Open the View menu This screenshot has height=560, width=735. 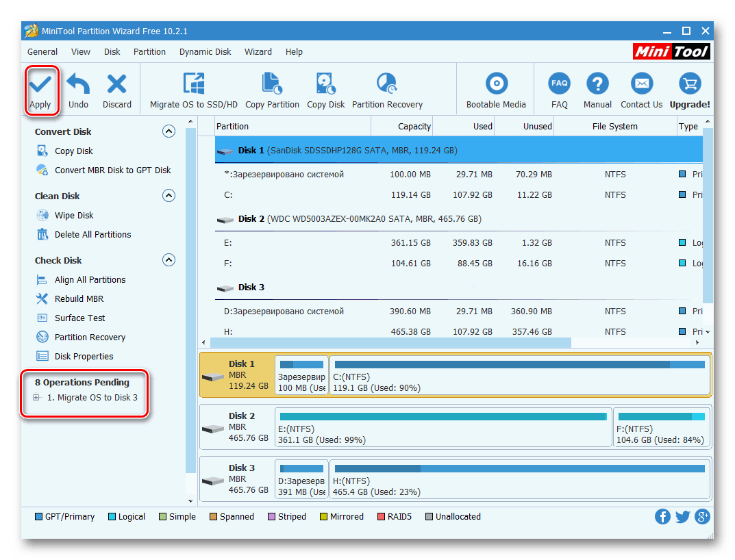[x=81, y=51]
